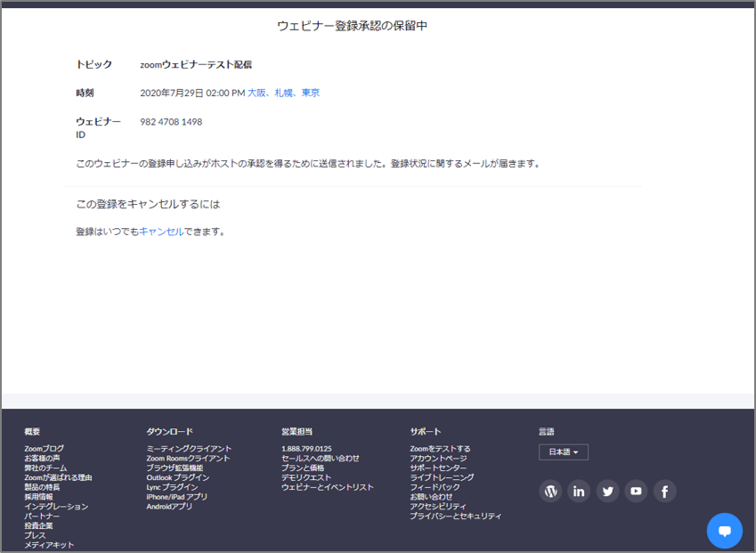
Task: Open the YouTube social icon
Action: pos(637,492)
